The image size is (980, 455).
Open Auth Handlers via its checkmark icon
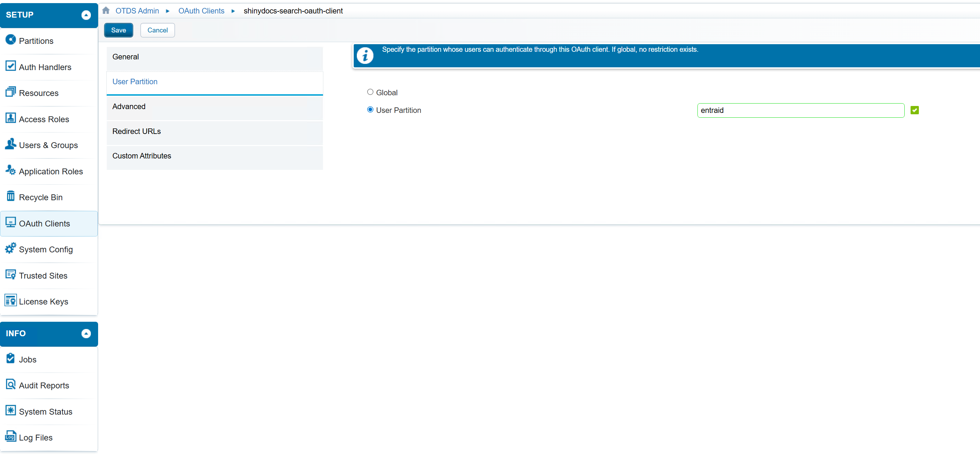coord(11,66)
